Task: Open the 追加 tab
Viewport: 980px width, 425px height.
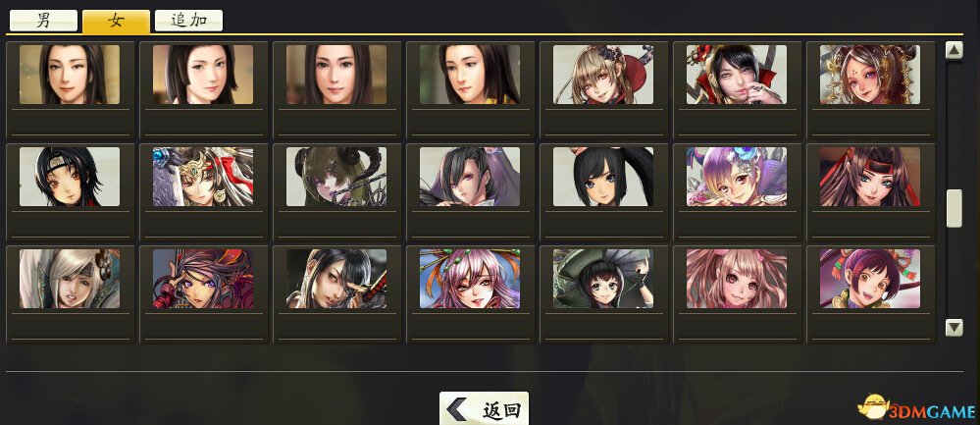Action: click(x=188, y=21)
